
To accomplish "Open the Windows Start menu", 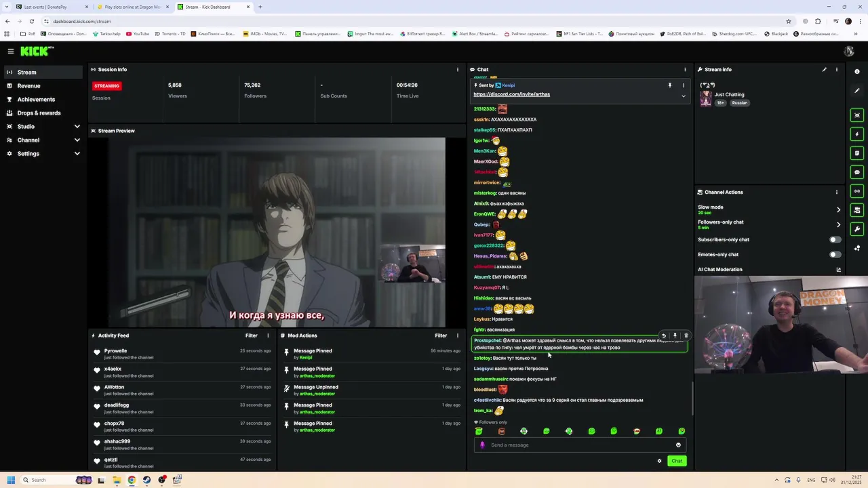I will click(x=10, y=480).
